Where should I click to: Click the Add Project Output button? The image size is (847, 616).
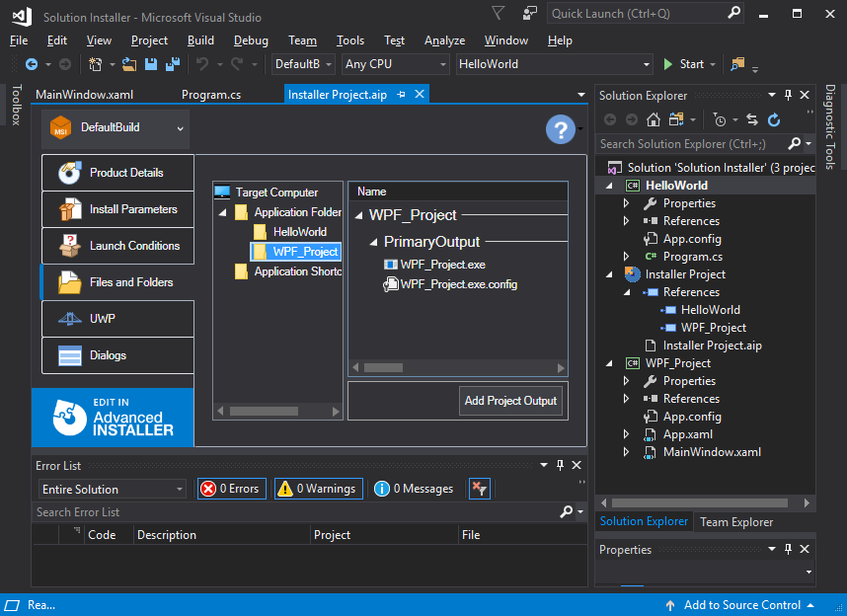(510, 401)
